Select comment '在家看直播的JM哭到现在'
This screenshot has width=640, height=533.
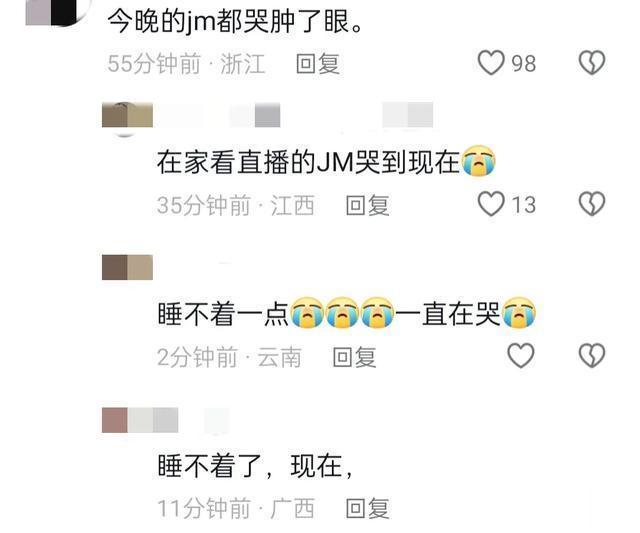tap(326, 162)
